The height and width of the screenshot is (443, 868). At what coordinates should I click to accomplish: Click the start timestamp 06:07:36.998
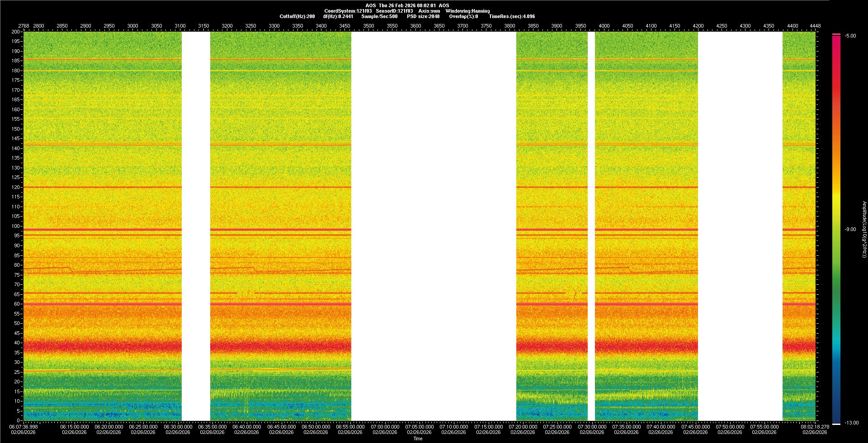pyautogui.click(x=24, y=427)
